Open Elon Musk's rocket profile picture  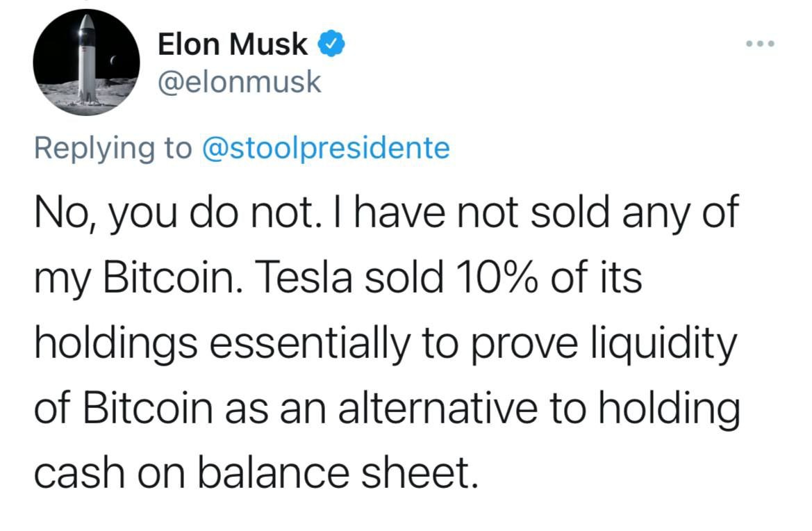[x=86, y=62]
